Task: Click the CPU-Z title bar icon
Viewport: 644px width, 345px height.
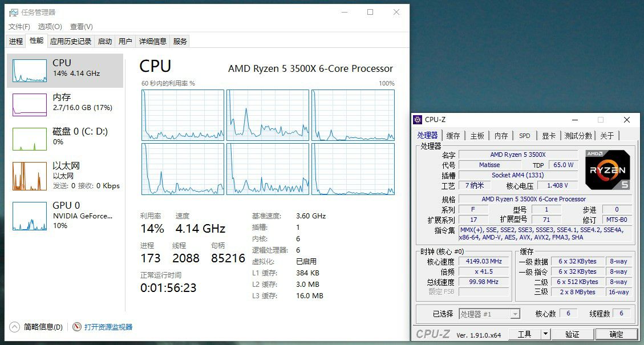Action: pyautogui.click(x=418, y=120)
